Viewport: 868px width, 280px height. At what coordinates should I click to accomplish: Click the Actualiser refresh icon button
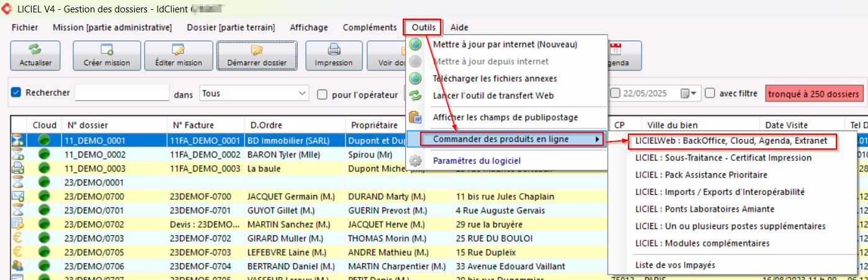(x=35, y=50)
